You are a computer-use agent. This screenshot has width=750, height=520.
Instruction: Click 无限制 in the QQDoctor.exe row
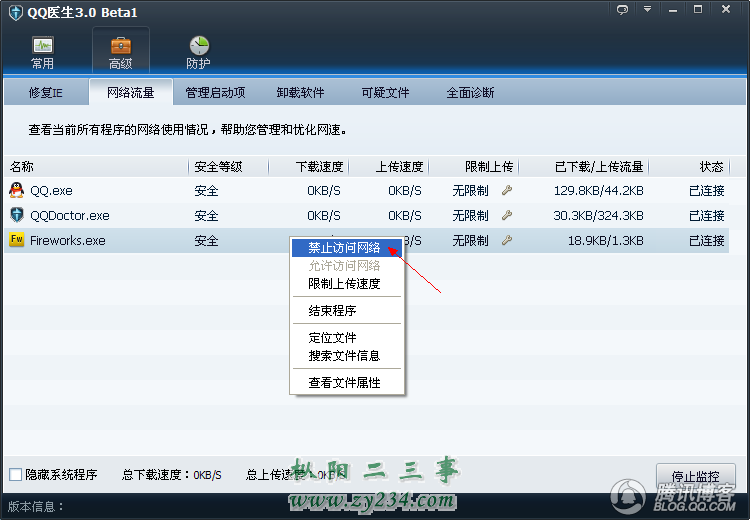click(x=471, y=216)
